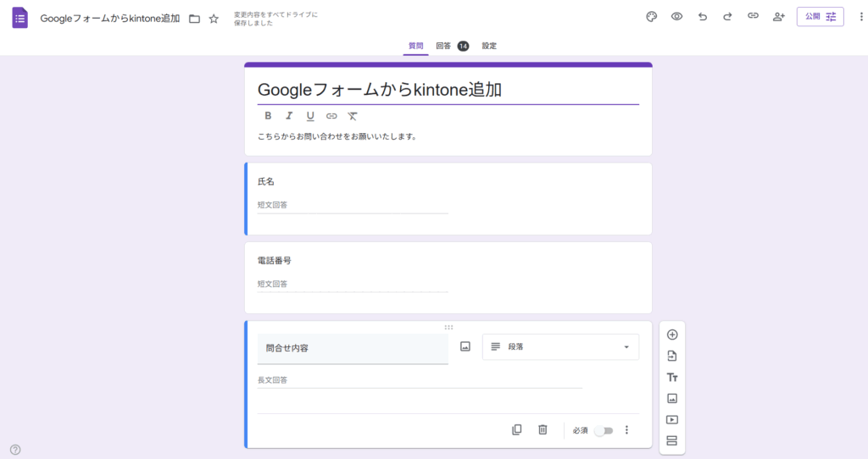The width and height of the screenshot is (868, 459).
Task: Open question more options next to 必須
Action: [x=626, y=429]
